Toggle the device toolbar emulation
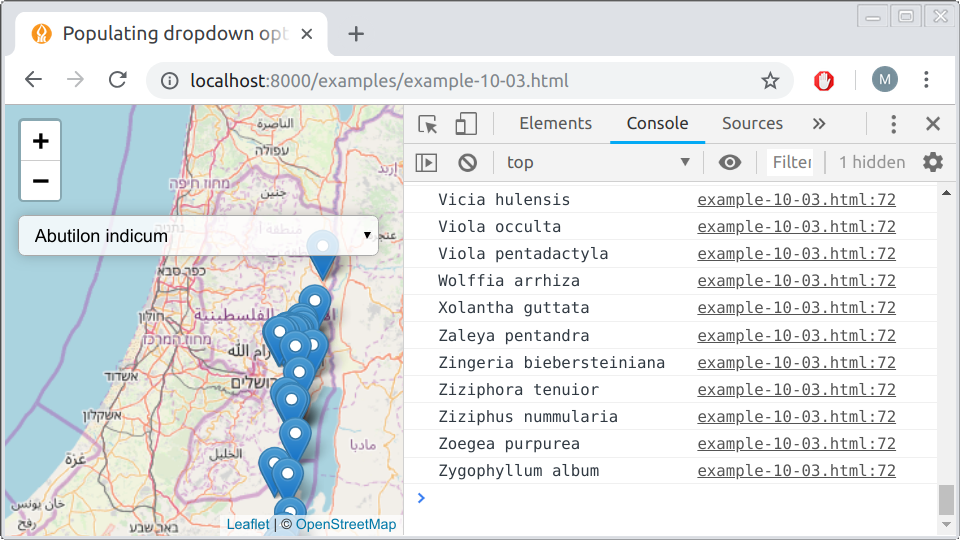This screenshot has width=960, height=540. [466, 124]
